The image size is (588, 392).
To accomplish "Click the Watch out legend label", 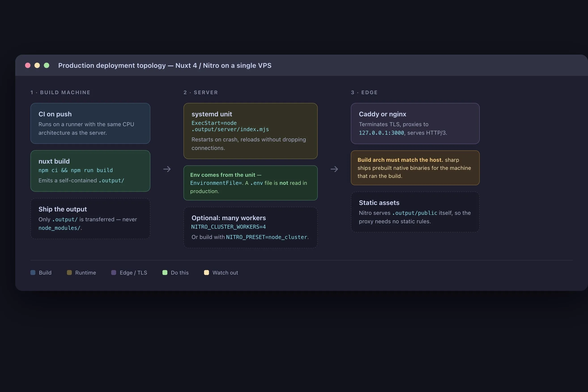I will click(x=225, y=273).
